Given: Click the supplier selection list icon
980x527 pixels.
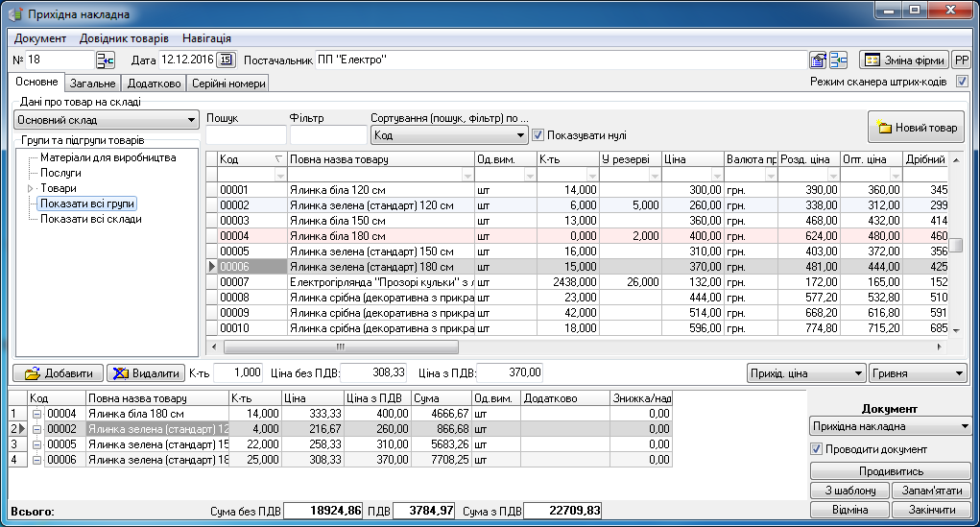Looking at the screenshot, I should [838, 60].
